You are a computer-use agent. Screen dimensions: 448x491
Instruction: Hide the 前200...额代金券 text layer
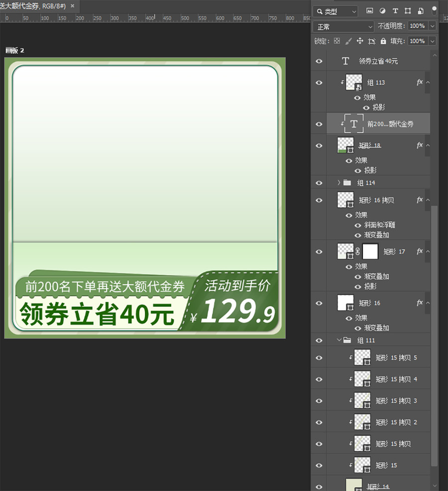click(x=319, y=124)
